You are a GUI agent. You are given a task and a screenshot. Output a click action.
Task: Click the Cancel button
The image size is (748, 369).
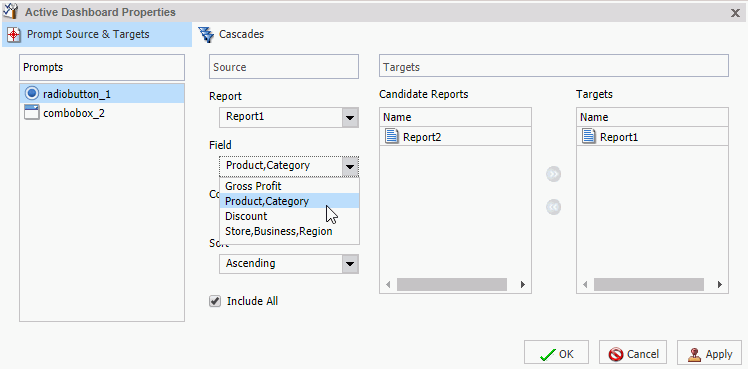pos(633,354)
